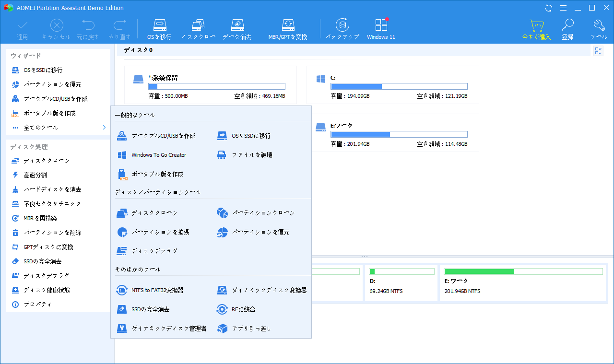Choose パーティションクローン in tools popup

tap(256, 212)
